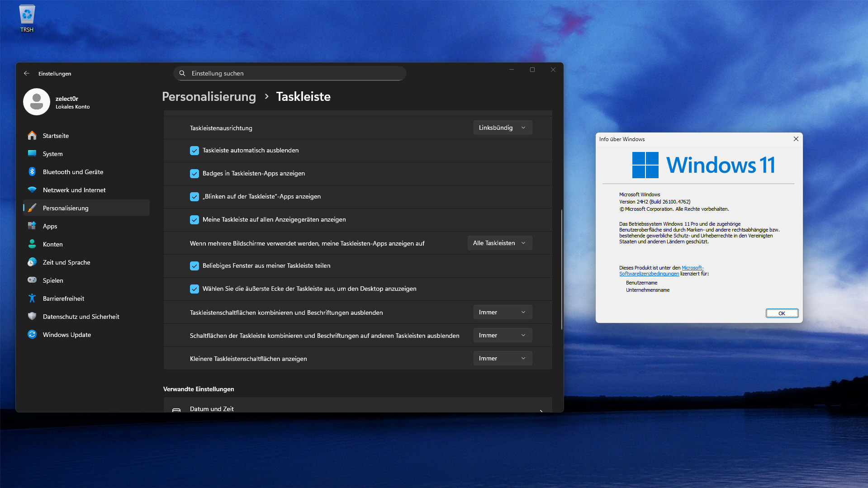Open Spielen settings category
The width and height of the screenshot is (868, 488).
point(86,280)
